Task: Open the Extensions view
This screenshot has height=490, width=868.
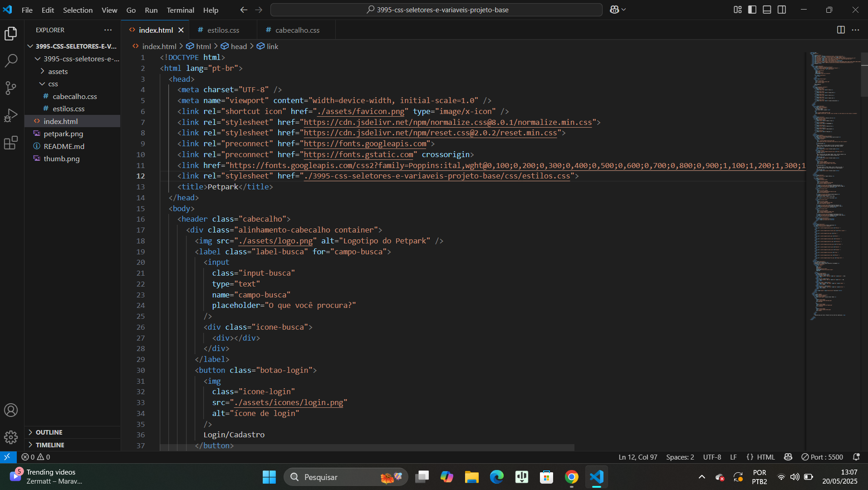Action: coord(11,143)
